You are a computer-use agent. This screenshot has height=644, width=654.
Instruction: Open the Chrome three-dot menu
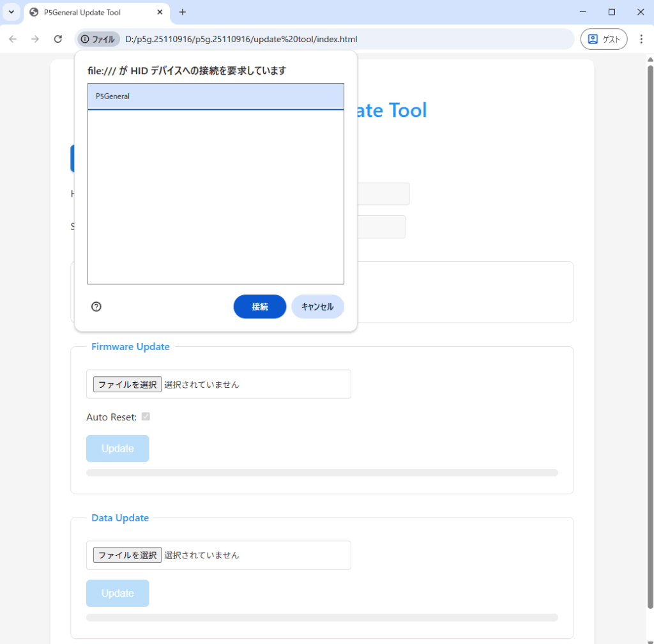point(641,39)
